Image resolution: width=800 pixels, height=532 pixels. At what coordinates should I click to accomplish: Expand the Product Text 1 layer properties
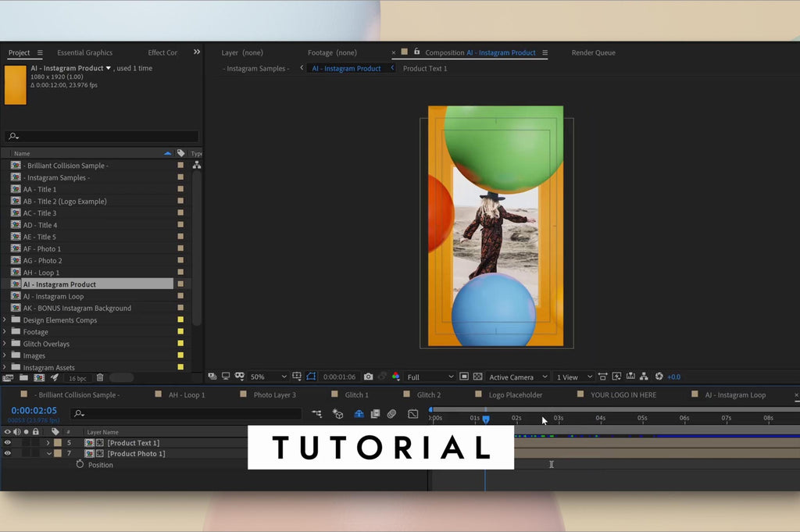48,443
